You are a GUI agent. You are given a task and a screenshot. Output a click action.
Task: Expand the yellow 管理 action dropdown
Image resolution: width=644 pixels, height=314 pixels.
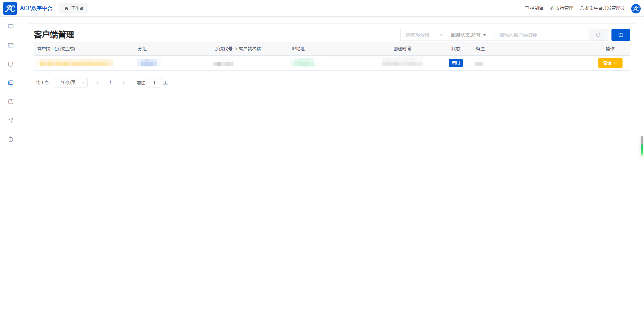click(610, 63)
